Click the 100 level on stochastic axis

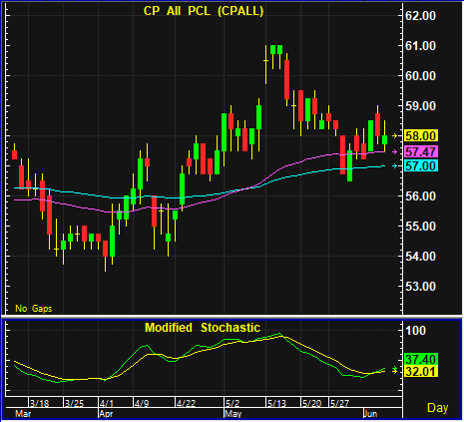pyautogui.click(x=415, y=331)
